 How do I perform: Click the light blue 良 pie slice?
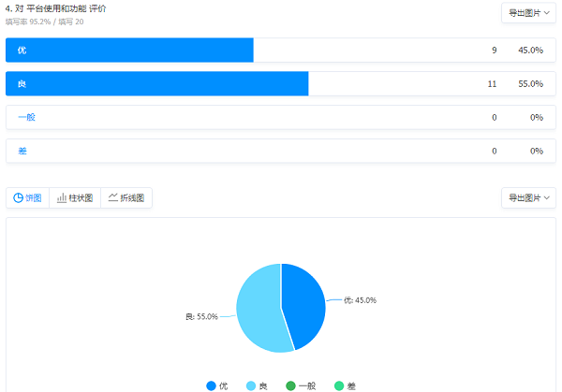coord(258,311)
